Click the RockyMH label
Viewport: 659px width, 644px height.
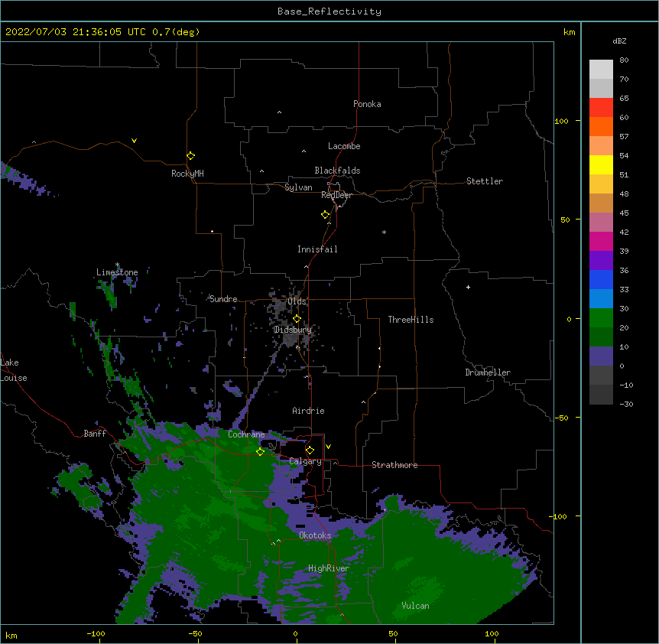click(187, 174)
